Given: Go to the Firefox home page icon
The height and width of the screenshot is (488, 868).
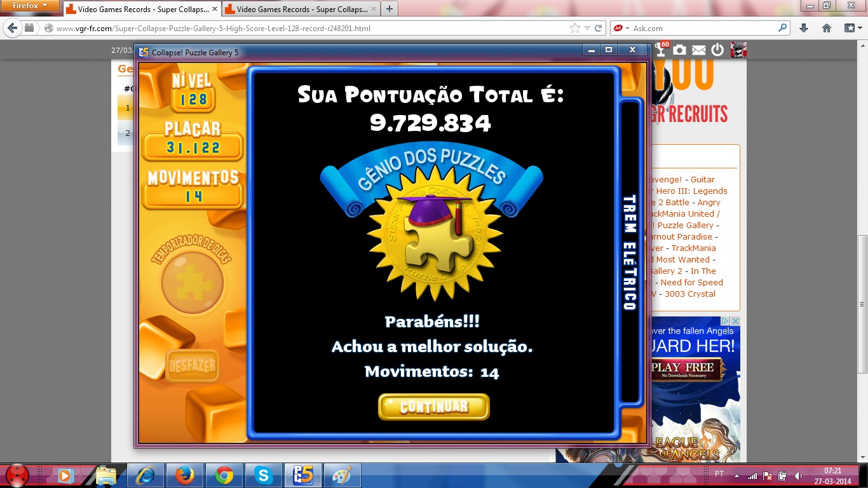Looking at the screenshot, I should point(827,28).
